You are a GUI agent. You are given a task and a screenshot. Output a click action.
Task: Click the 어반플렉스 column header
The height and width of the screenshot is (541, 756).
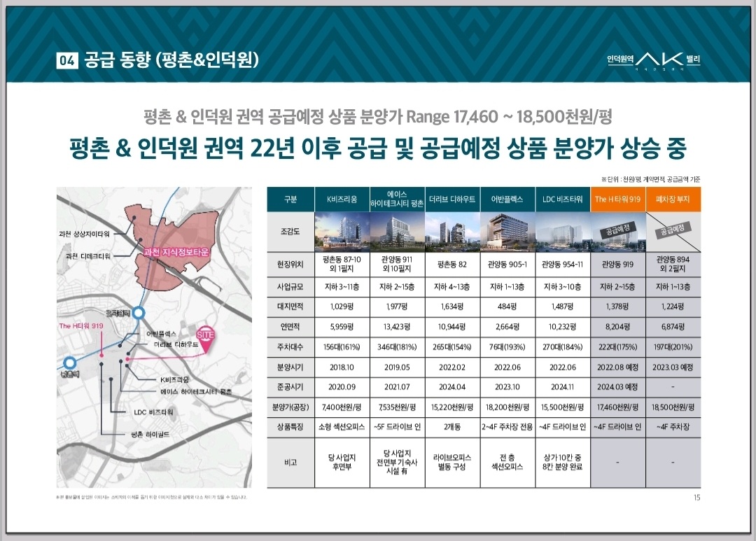[507, 199]
